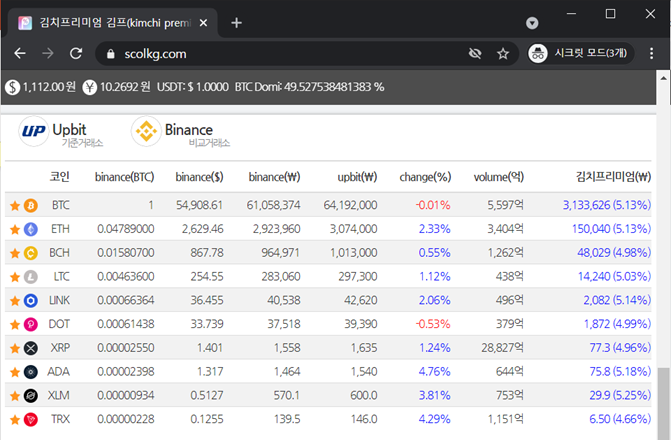The height and width of the screenshot is (440, 671).
Task: Click the ETH premium value 150,040 (5.13%)
Action: (x=612, y=229)
